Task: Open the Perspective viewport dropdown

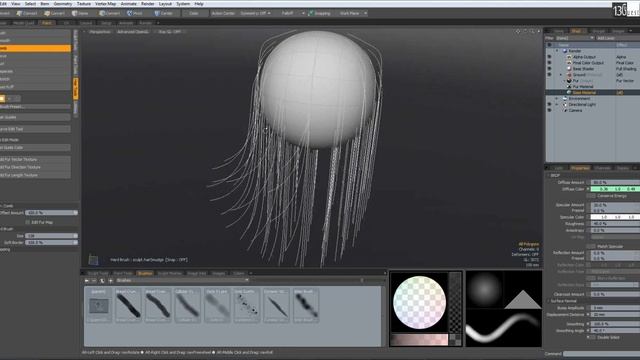Action: 100,31
